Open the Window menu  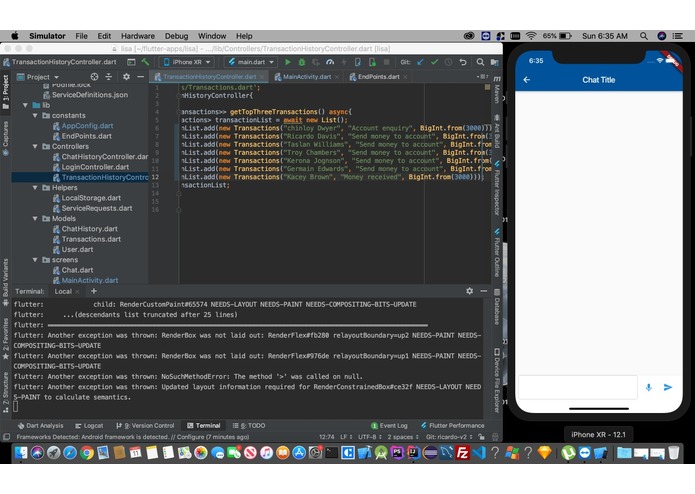pos(212,36)
